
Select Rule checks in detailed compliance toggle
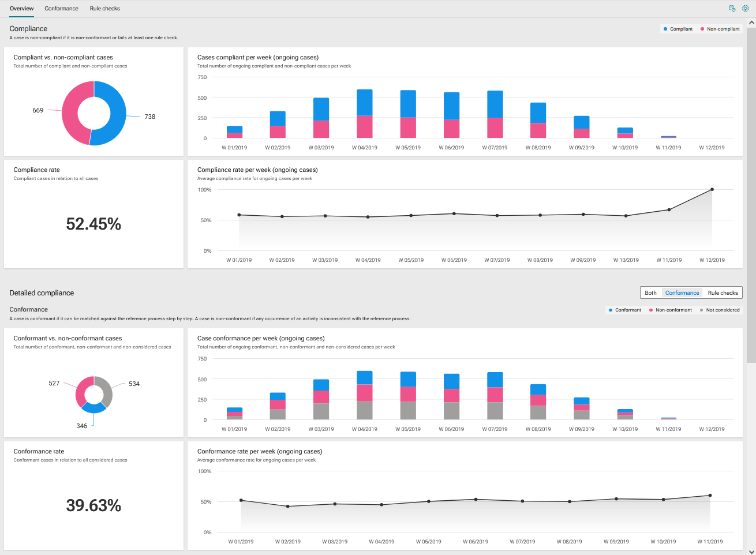[723, 292]
